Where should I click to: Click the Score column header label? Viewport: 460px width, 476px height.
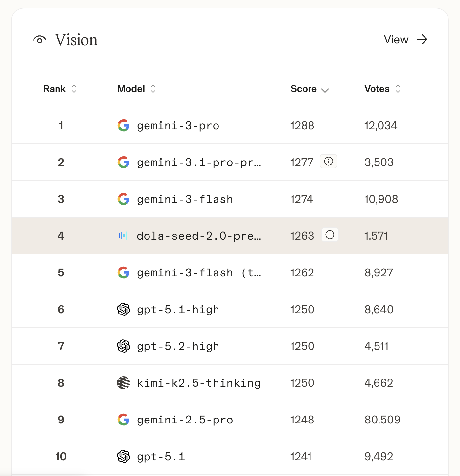pyautogui.click(x=303, y=89)
